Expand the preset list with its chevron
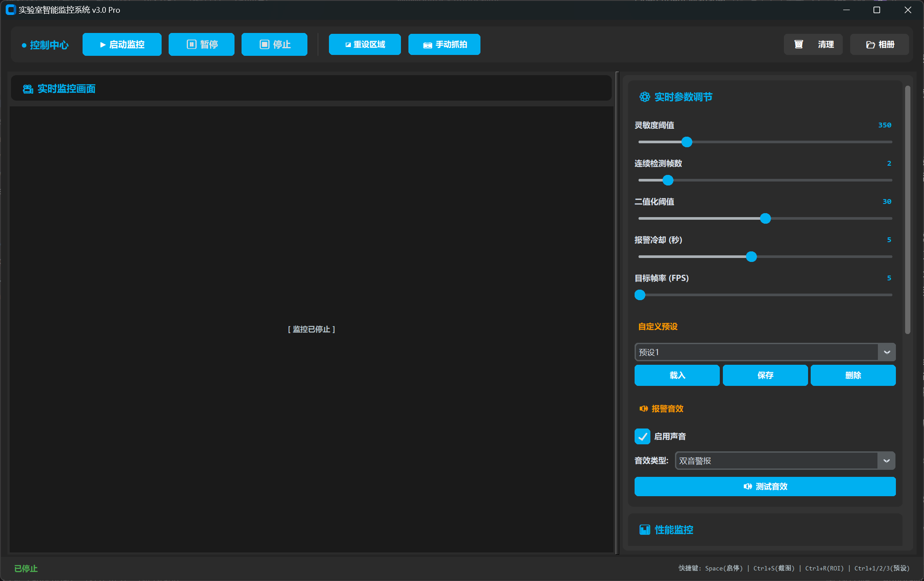This screenshot has width=924, height=581. tap(887, 352)
